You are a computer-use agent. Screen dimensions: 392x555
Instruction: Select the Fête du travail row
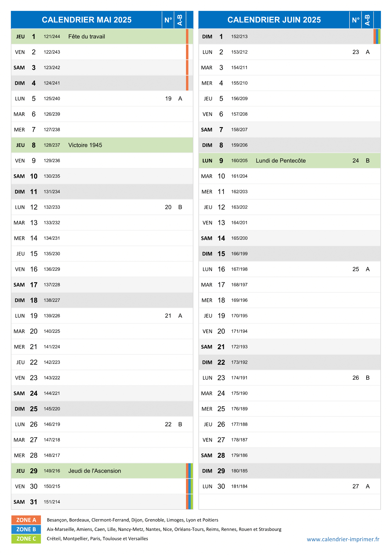(x=102, y=37)
